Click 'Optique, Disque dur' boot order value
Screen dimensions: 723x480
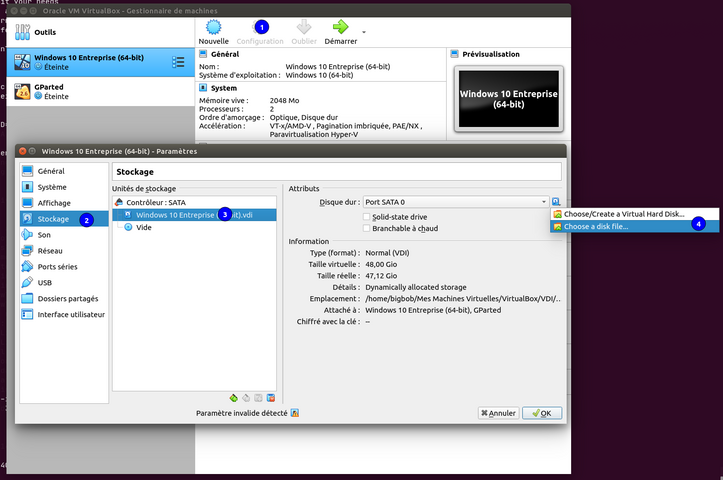pos(304,118)
